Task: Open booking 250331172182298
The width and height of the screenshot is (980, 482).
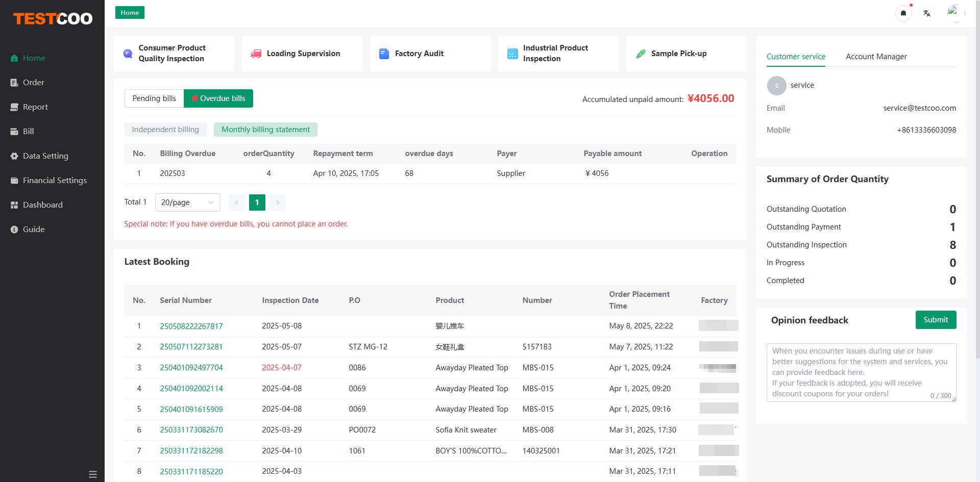Action: 191,451
